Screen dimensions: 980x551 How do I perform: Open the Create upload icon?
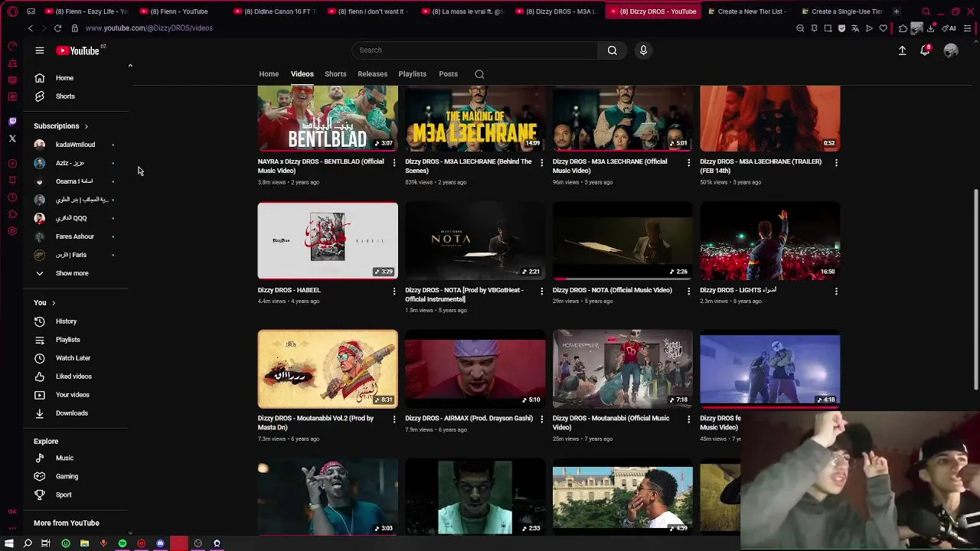(x=902, y=51)
